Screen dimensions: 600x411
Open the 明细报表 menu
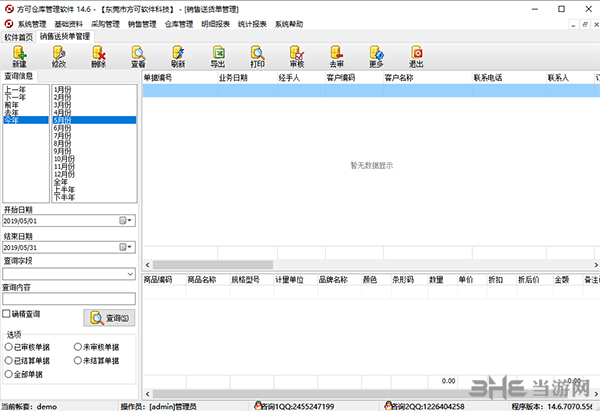coord(215,24)
